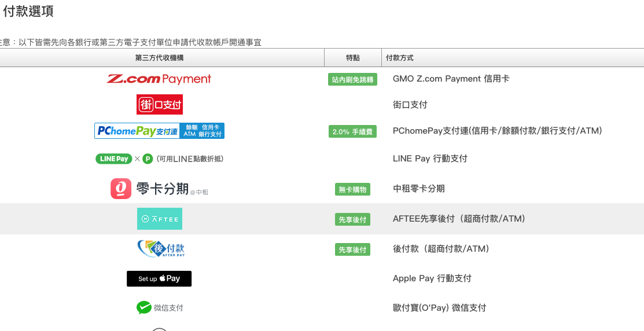Click 後付款（超商付款/ATM）text

pos(441,248)
